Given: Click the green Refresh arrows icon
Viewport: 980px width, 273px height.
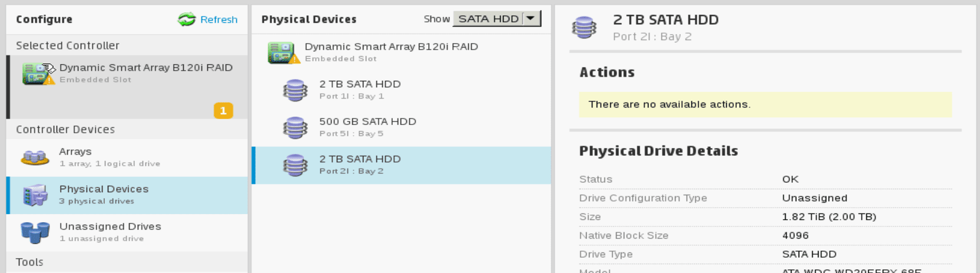Looking at the screenshot, I should (187, 19).
